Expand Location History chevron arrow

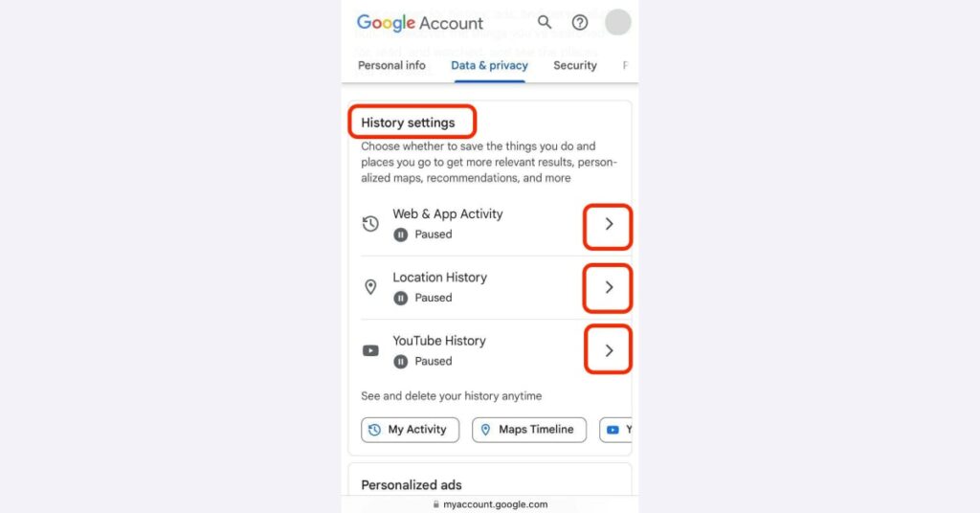tap(609, 287)
